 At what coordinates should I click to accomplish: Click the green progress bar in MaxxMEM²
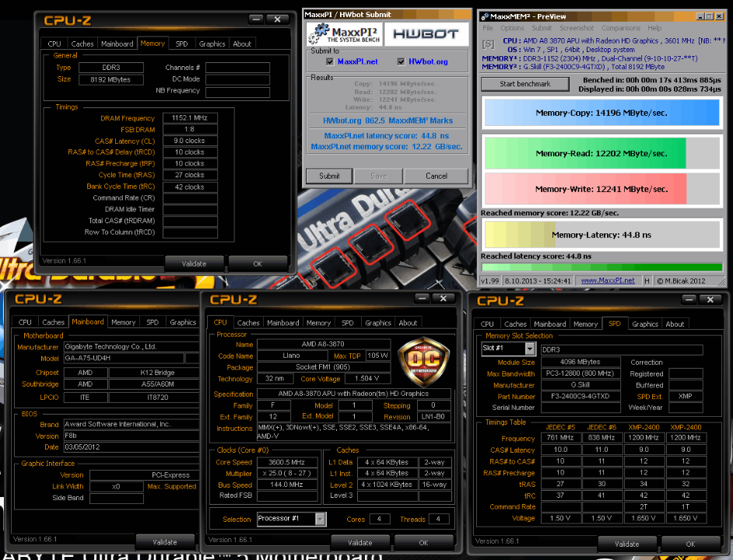coord(602,268)
